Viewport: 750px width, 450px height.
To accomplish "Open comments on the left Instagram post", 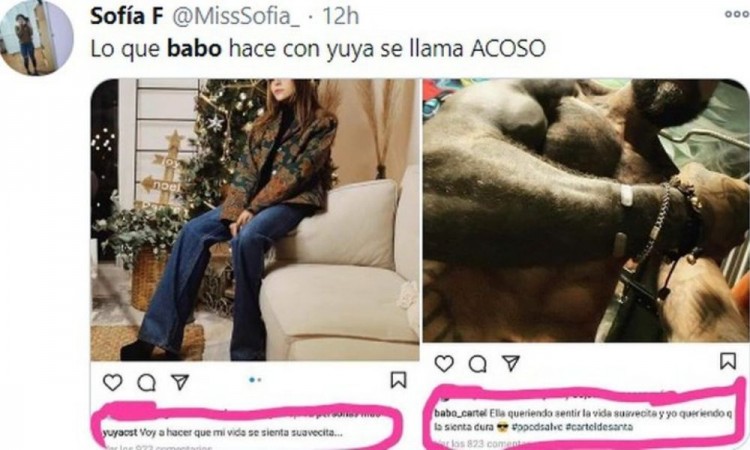I will point(146,382).
